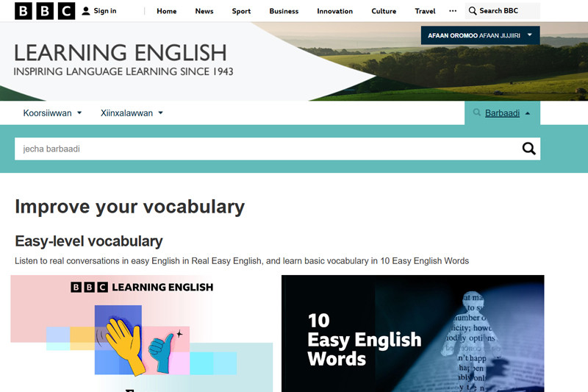
Task: Go to Home in the top navigation
Action: (x=167, y=11)
